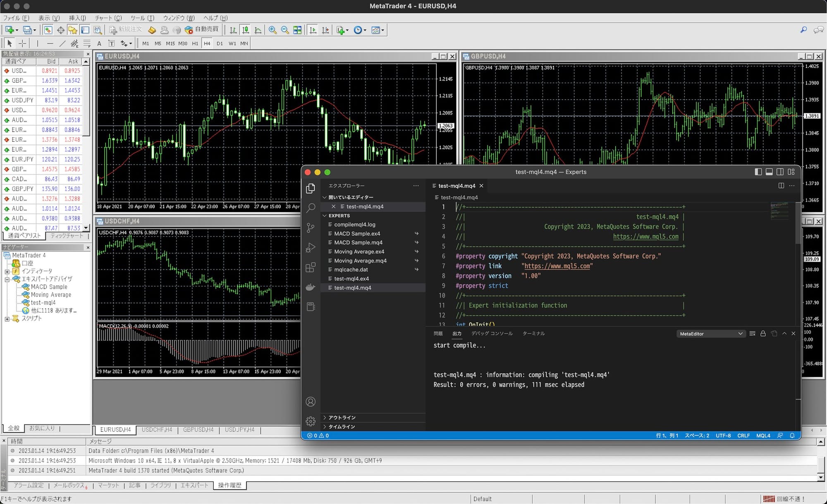The height and width of the screenshot is (504, 827).
Task: Open the MetaEditor output channel dropdown
Action: click(x=710, y=334)
